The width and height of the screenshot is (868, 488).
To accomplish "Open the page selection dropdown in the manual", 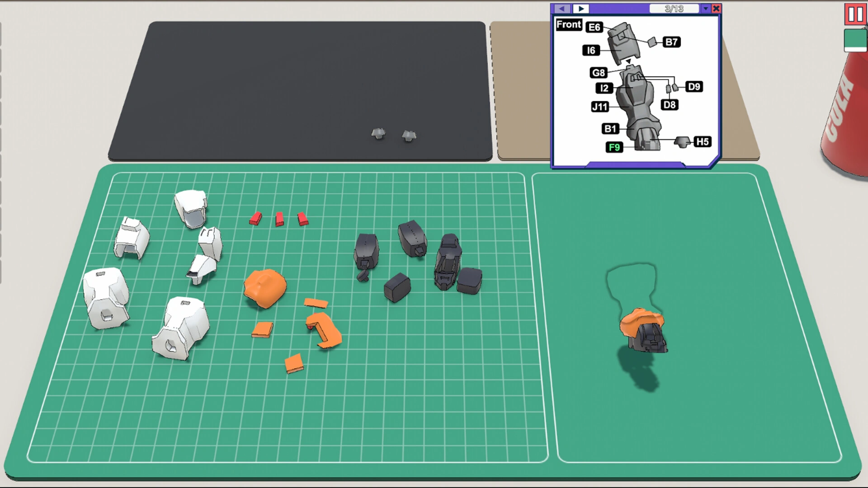I will [x=705, y=8].
